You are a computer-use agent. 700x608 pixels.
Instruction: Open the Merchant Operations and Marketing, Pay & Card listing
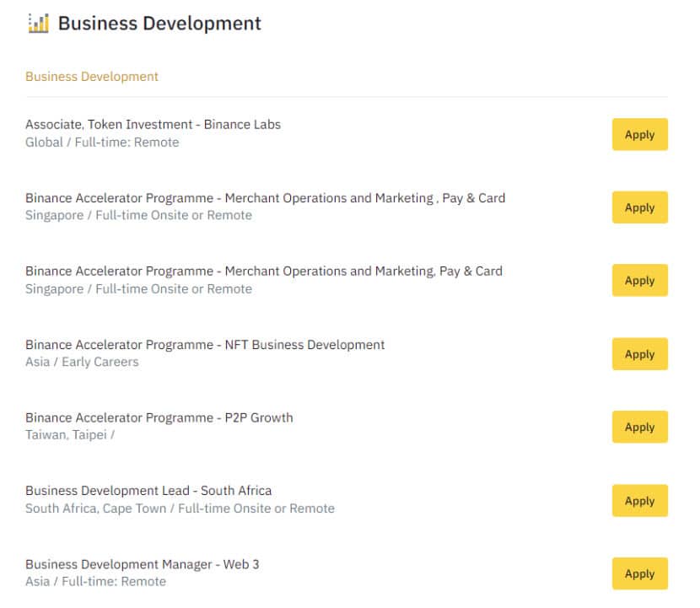click(x=264, y=272)
